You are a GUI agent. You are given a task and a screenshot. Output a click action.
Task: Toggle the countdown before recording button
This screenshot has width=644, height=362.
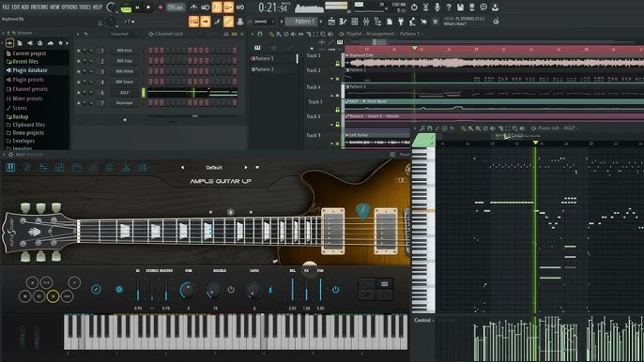[x=217, y=8]
